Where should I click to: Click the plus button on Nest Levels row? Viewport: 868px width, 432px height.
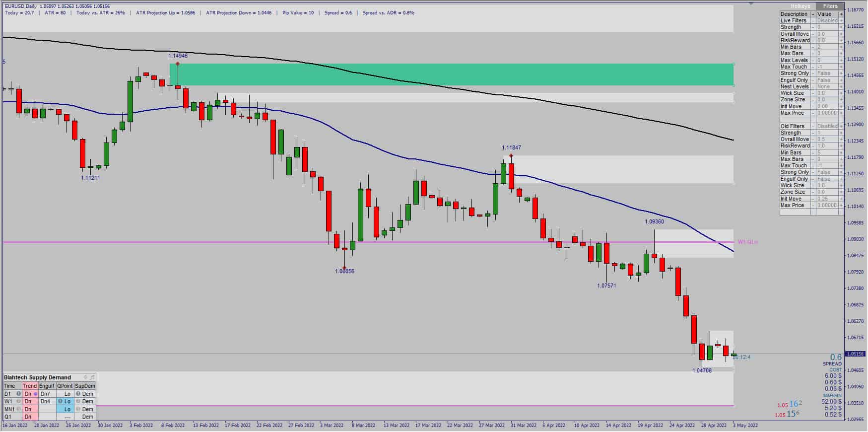coord(841,86)
